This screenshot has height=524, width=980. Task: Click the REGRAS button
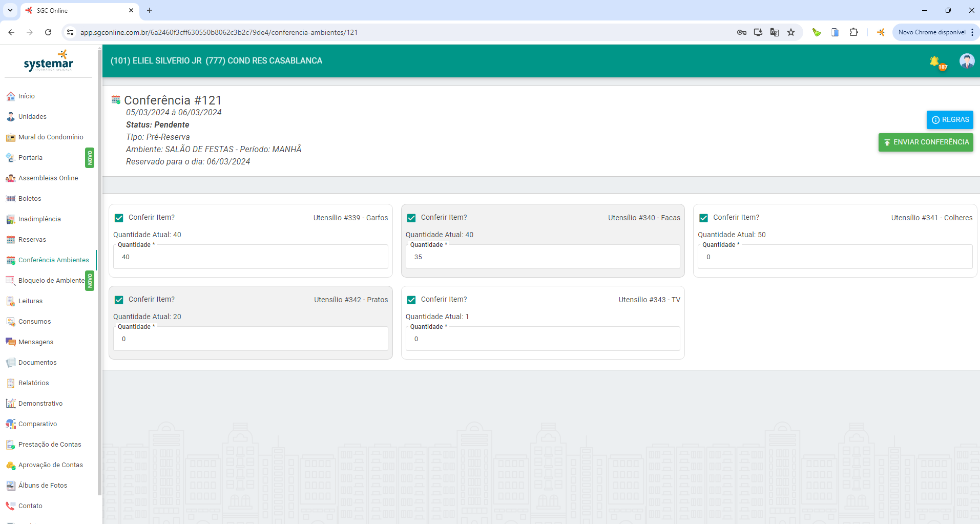[x=950, y=120]
